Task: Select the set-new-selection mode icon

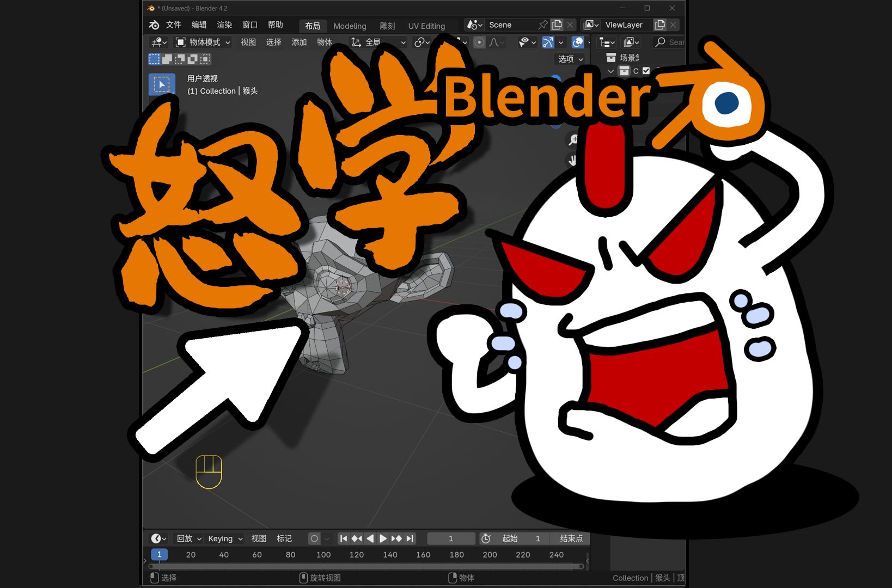Action: pos(155,59)
